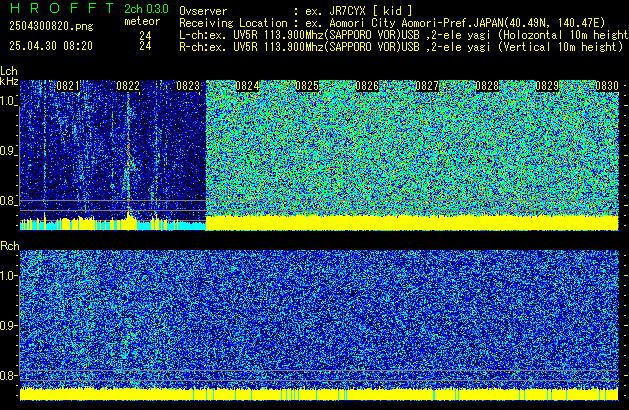Click the 0824 time marker

click(x=247, y=86)
